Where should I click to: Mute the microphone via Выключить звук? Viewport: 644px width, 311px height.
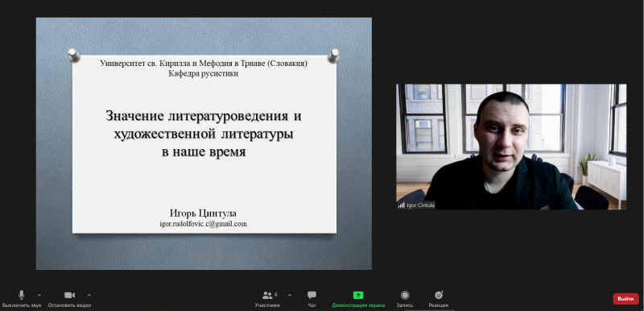point(22,299)
